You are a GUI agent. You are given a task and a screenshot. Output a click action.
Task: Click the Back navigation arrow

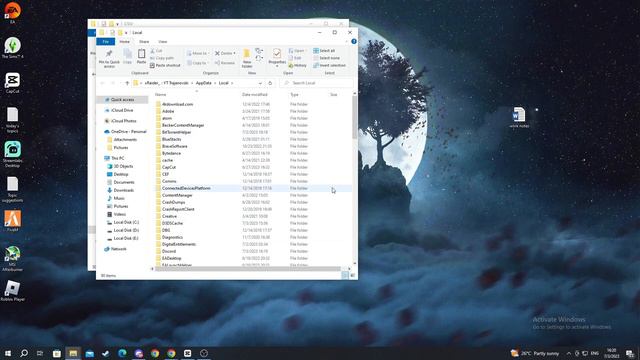coord(103,83)
